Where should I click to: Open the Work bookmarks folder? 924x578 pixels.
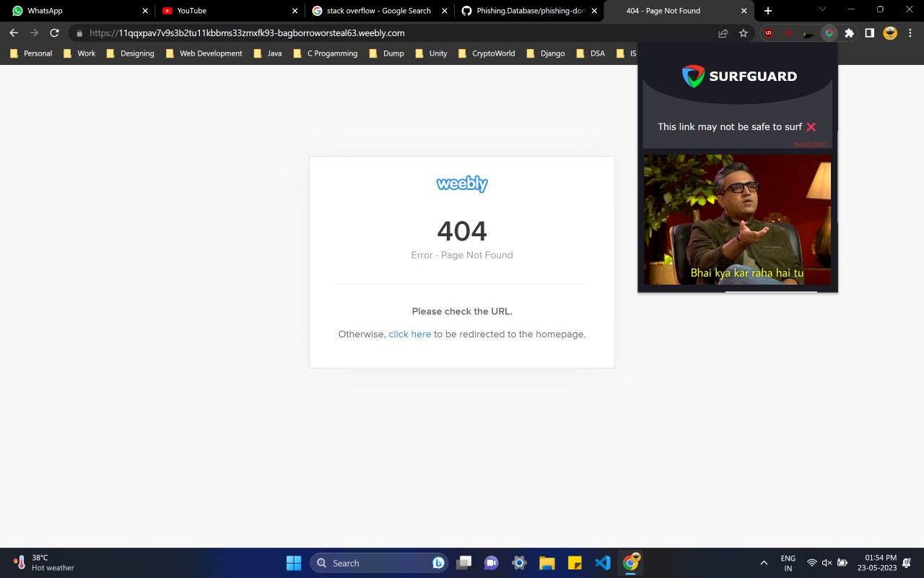click(79, 53)
